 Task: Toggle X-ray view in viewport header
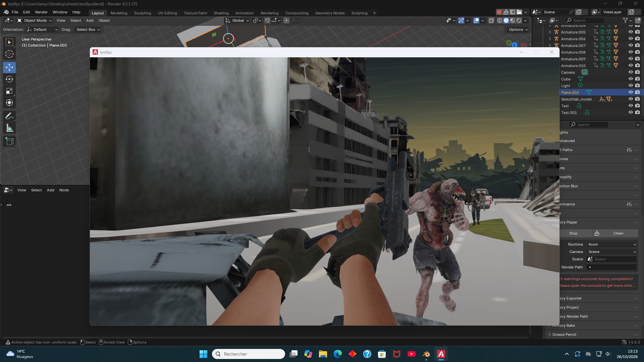point(491,20)
